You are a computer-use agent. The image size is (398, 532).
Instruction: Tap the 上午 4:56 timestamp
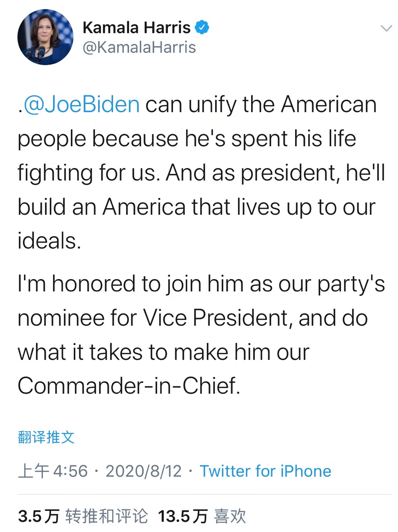tap(53, 471)
